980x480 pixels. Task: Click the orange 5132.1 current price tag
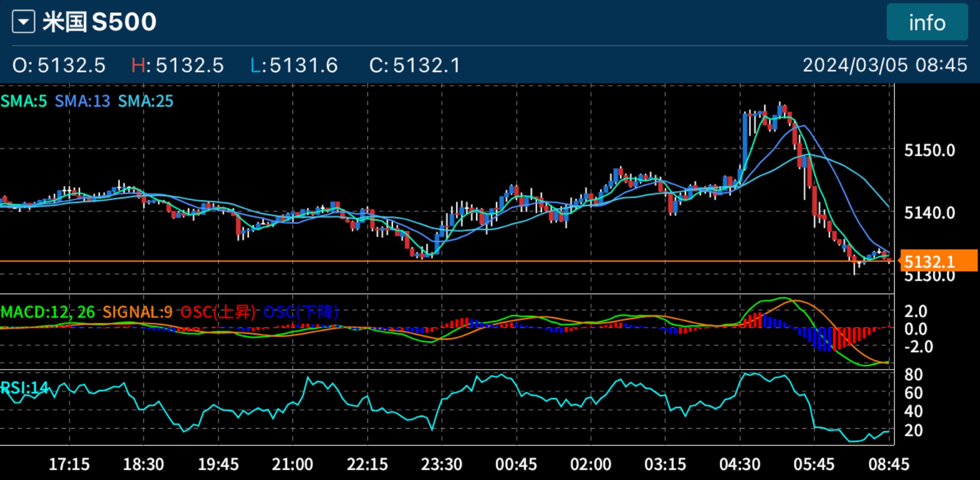(938, 261)
